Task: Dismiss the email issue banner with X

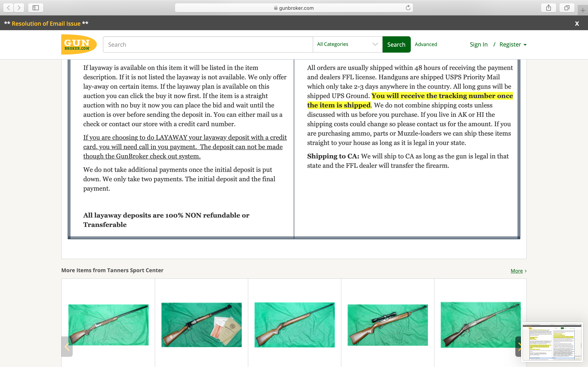Action: [x=577, y=23]
